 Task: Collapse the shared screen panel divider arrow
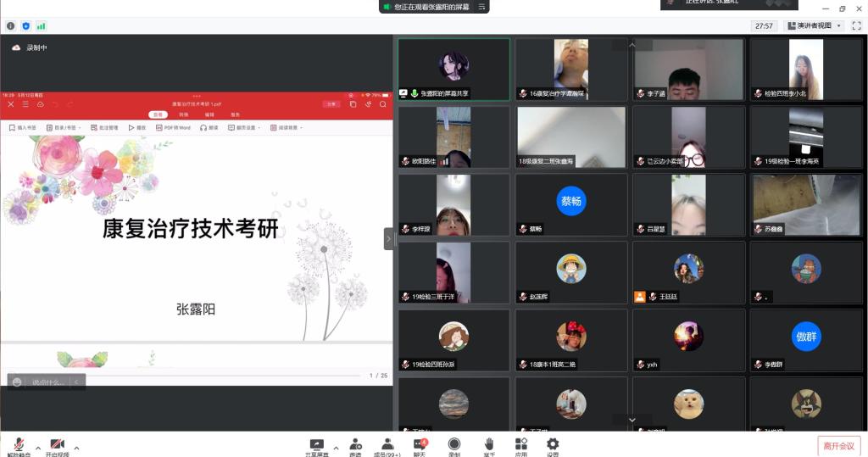(389, 239)
